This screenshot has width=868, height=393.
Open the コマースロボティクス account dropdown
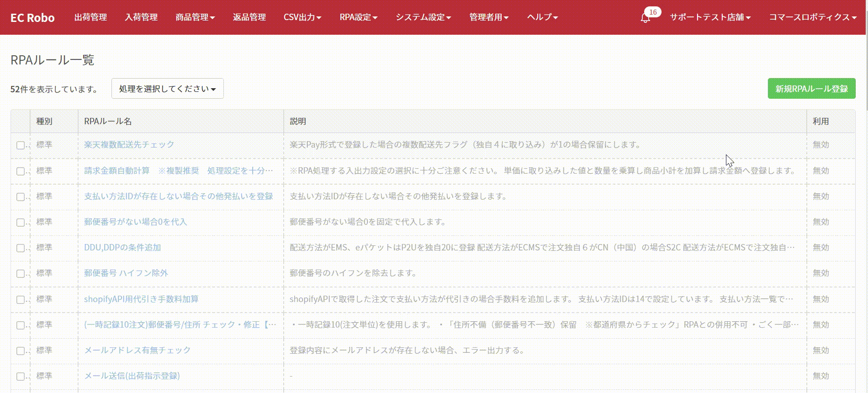point(813,17)
